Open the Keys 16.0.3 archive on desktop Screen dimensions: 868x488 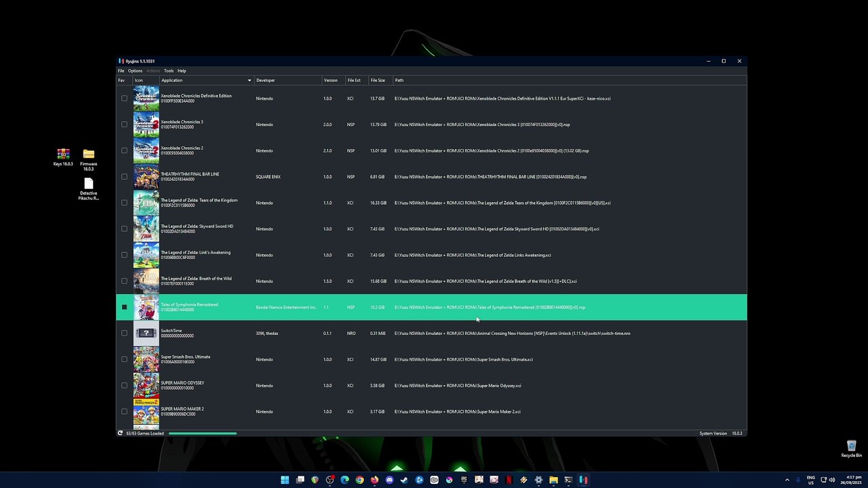coord(63,157)
